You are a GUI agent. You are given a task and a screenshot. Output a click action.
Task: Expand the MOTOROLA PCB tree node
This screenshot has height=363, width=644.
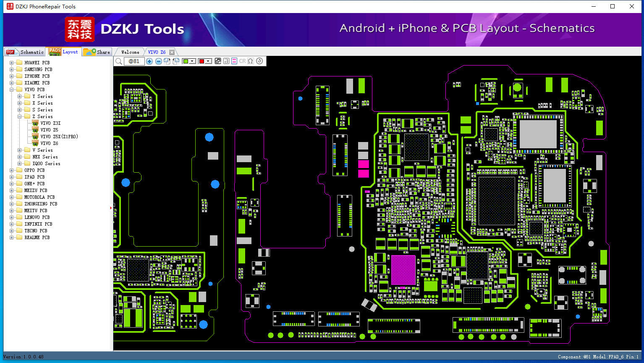(x=11, y=197)
